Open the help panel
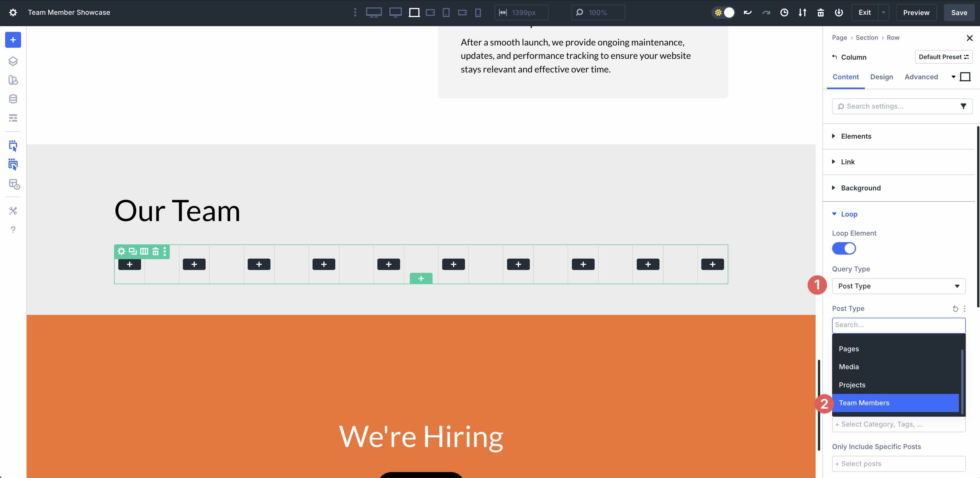Screen dimensions: 980x478 (13, 229)
